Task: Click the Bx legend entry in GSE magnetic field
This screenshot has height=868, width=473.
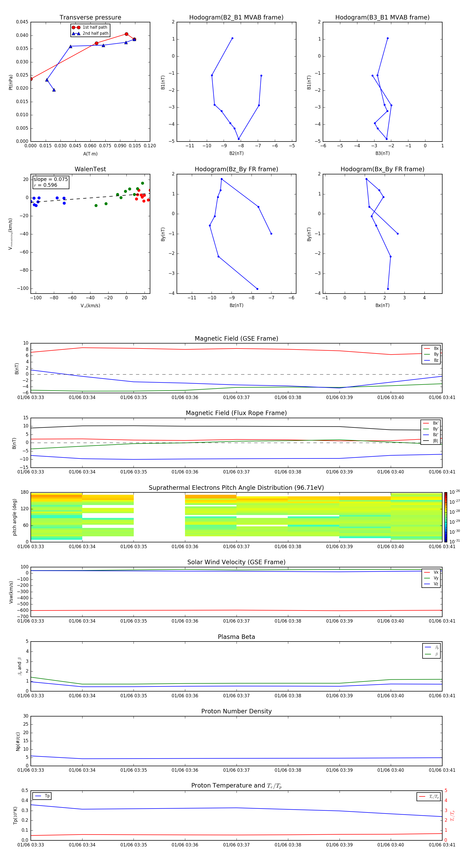Action: point(431,349)
